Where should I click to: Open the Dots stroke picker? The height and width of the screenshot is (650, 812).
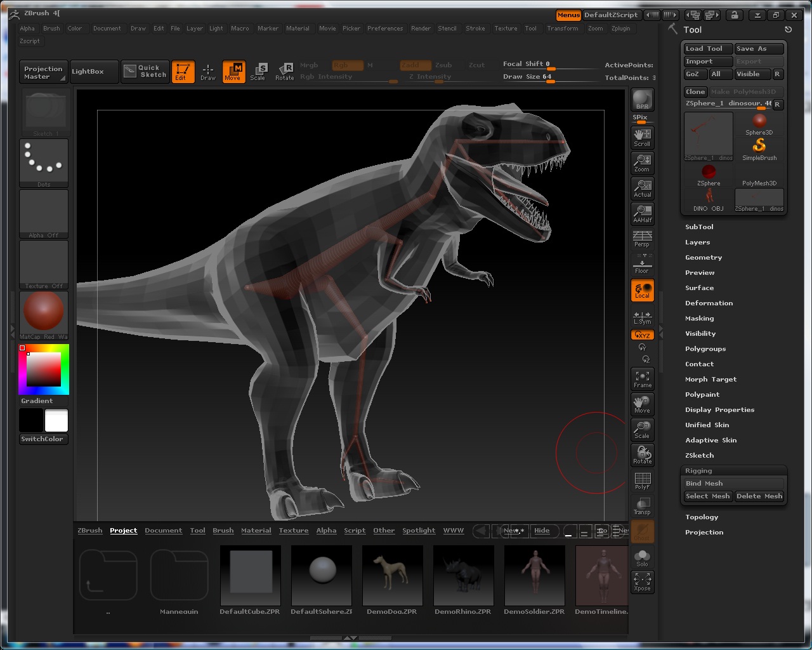coord(44,163)
